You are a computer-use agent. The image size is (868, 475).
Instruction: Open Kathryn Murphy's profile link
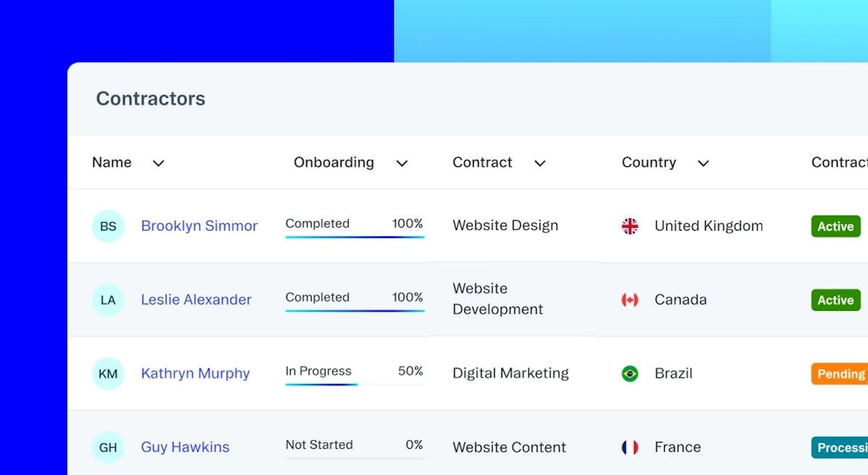[195, 373]
